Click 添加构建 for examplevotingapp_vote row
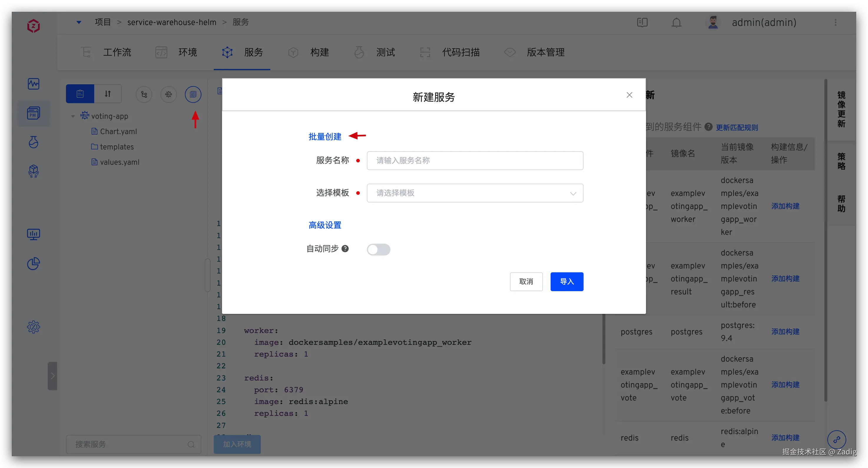Image resolution: width=868 pixels, height=468 pixels. click(x=785, y=384)
